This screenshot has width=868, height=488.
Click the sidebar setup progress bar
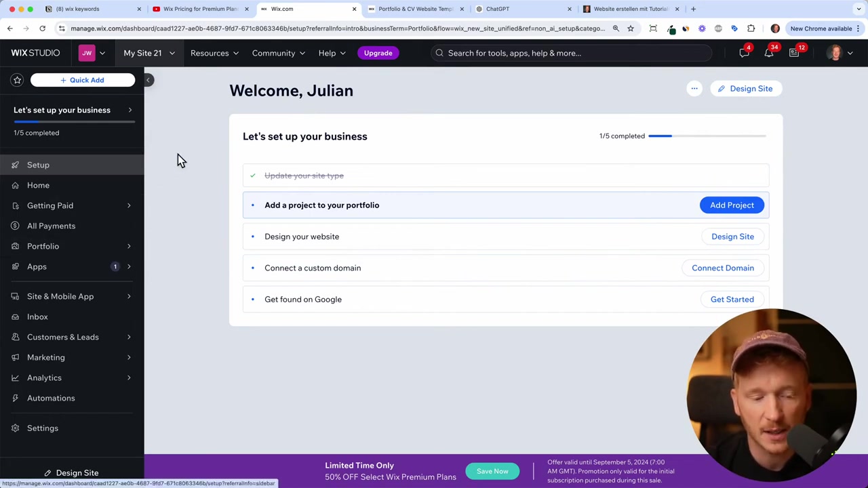tap(74, 122)
